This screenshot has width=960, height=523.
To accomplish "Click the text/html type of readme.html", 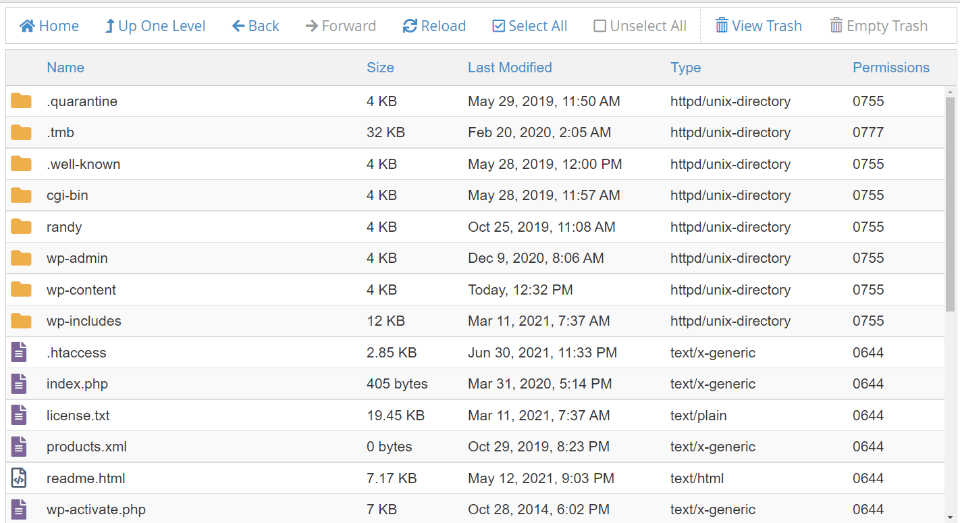I will point(697,478).
